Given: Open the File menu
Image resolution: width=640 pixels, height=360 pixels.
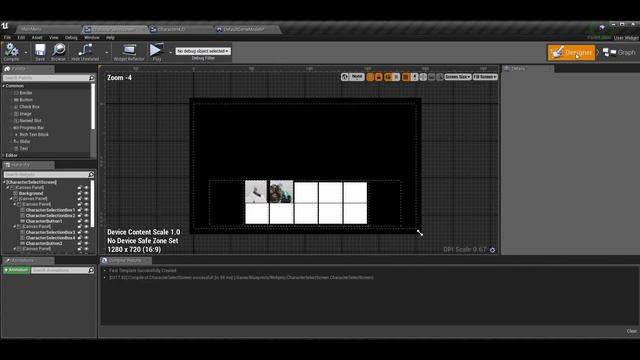Looking at the screenshot, I should 7,38.
